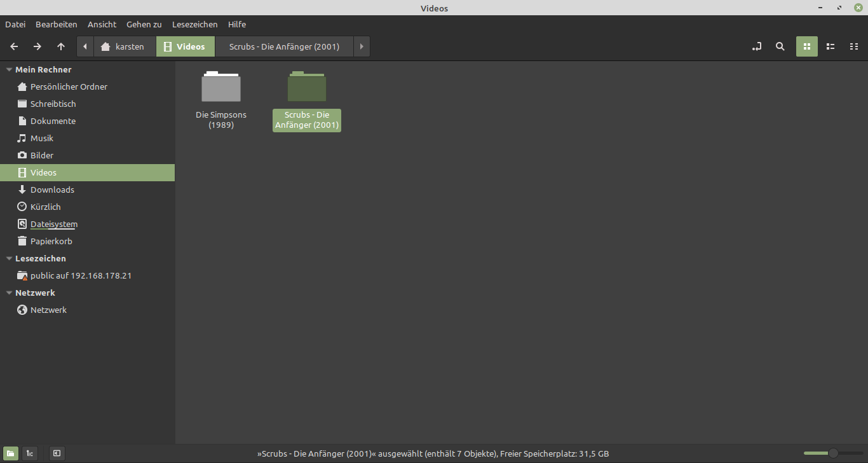The width and height of the screenshot is (868, 463).
Task: Open Netzwerk location entry
Action: 87,310
